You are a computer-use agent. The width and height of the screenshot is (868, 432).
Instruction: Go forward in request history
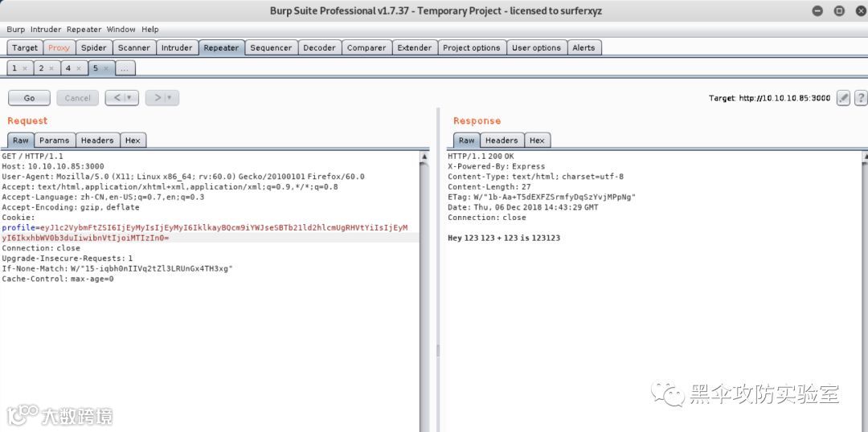[x=158, y=98]
